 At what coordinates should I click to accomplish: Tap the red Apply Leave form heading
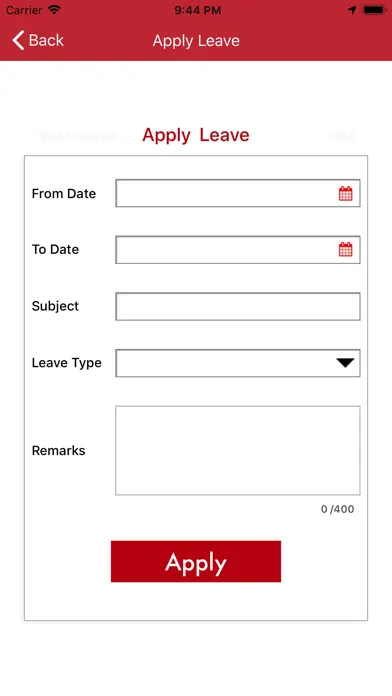pos(196,135)
